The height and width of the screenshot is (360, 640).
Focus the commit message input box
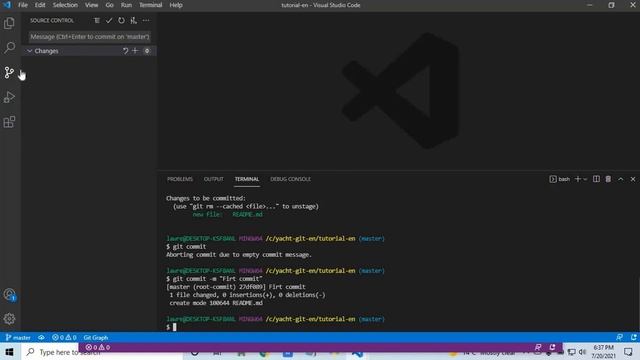tap(90, 37)
